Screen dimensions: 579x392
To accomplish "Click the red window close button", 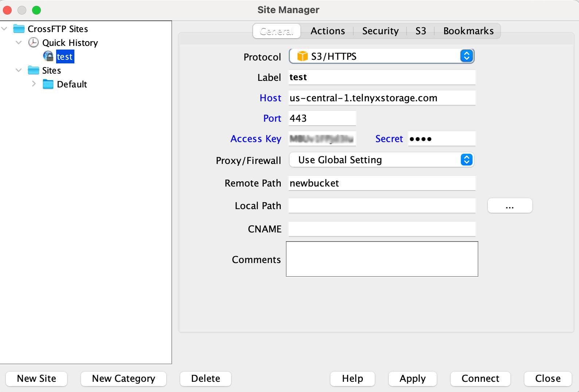I will click(7, 10).
